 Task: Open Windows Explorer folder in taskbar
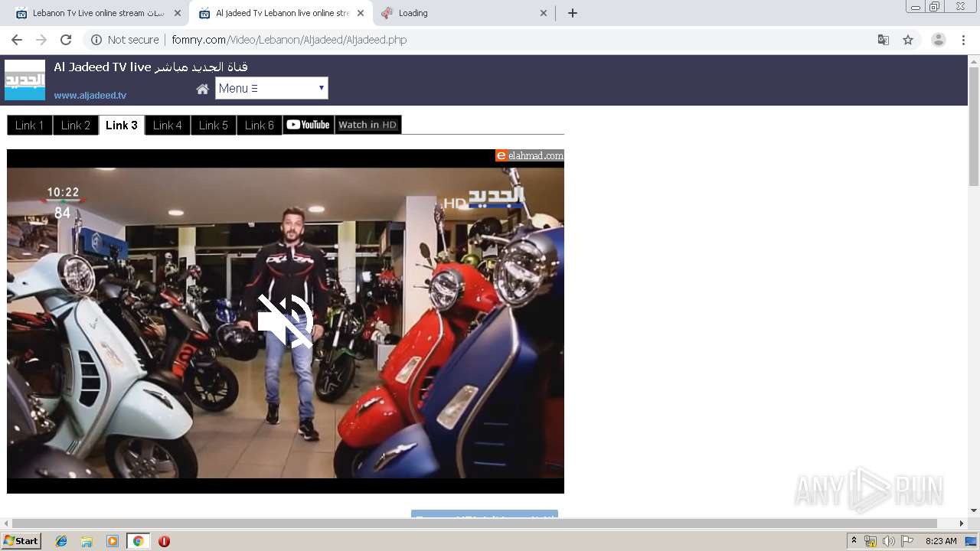click(x=87, y=541)
